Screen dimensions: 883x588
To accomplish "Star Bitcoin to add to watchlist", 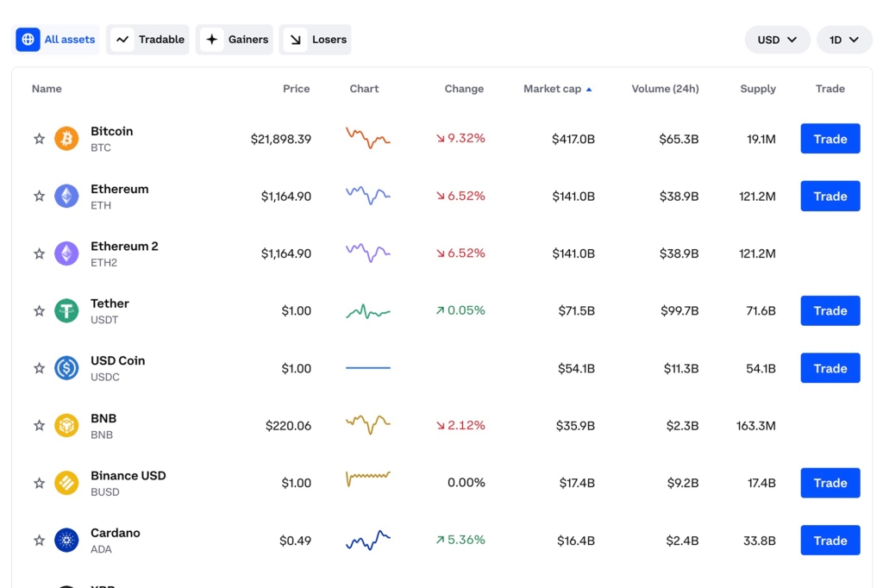I will pyautogui.click(x=39, y=139).
